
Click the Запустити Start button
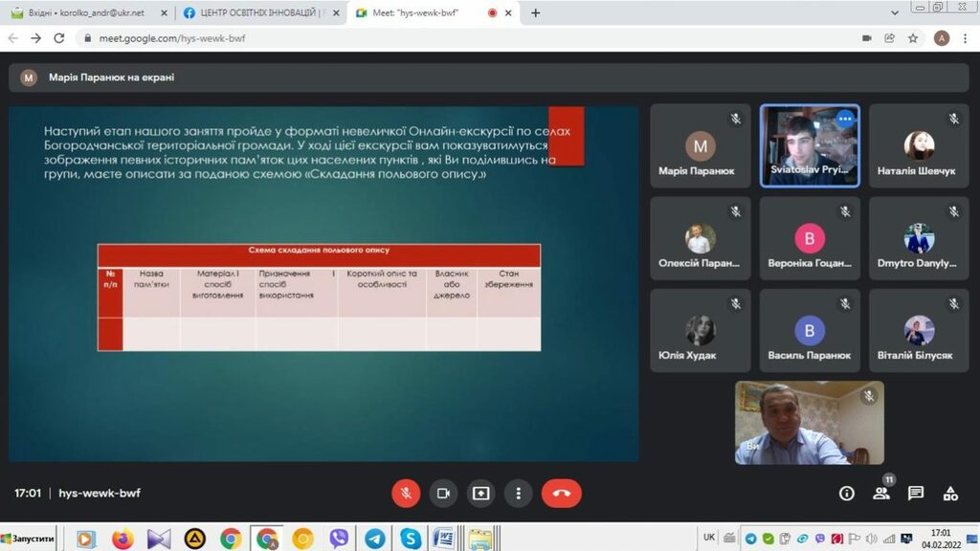(x=29, y=540)
